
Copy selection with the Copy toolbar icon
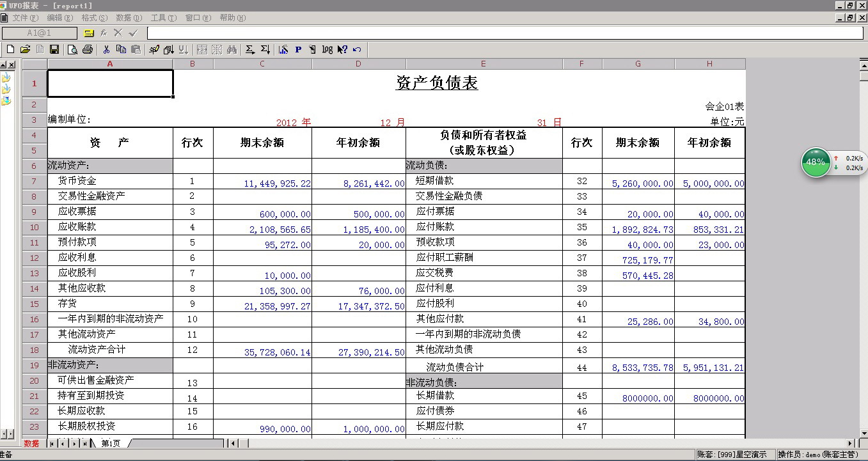coord(121,49)
